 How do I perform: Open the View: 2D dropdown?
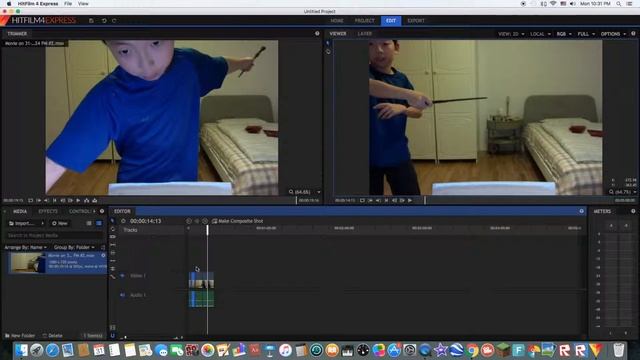click(x=511, y=34)
